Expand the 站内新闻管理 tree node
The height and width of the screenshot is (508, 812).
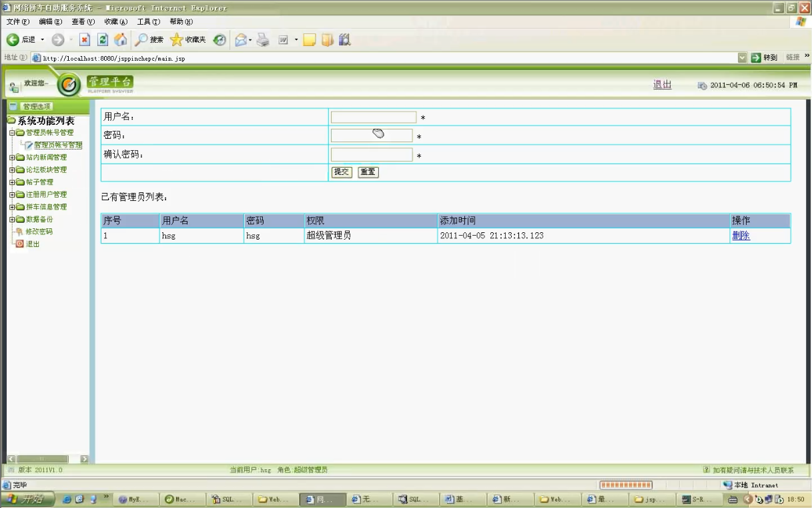(11, 158)
